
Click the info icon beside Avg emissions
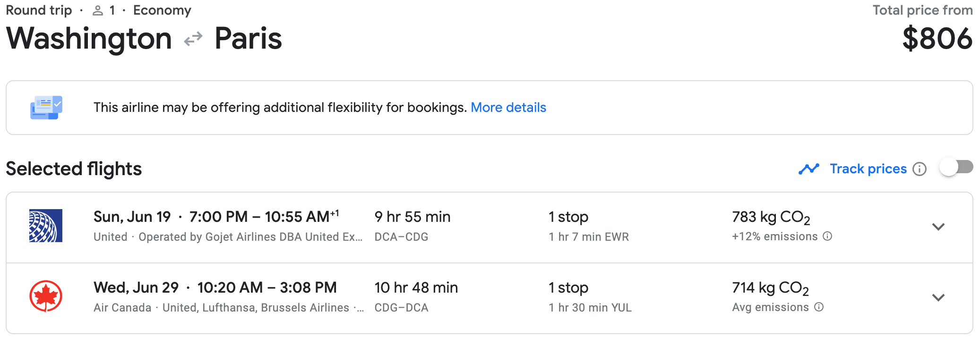pos(820,307)
